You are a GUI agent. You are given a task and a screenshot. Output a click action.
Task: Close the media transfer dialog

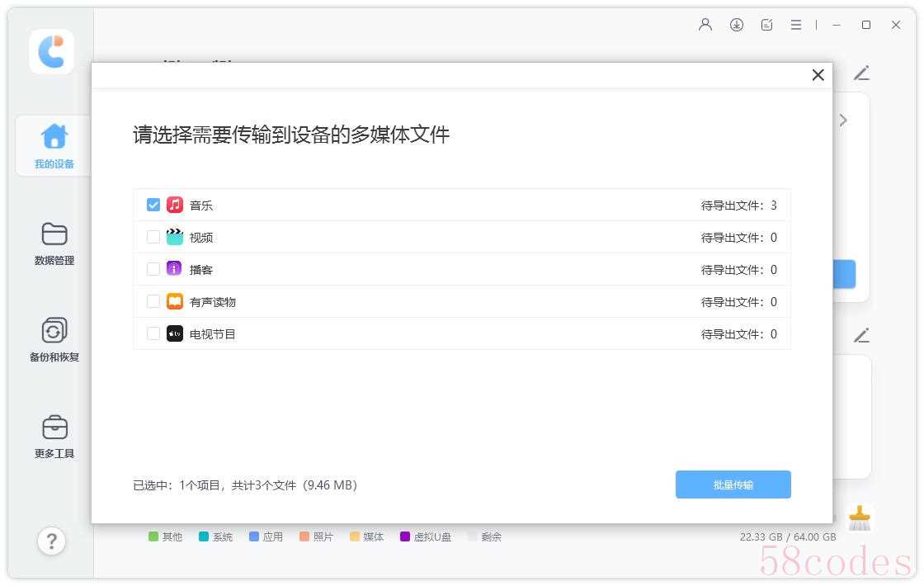pos(818,75)
